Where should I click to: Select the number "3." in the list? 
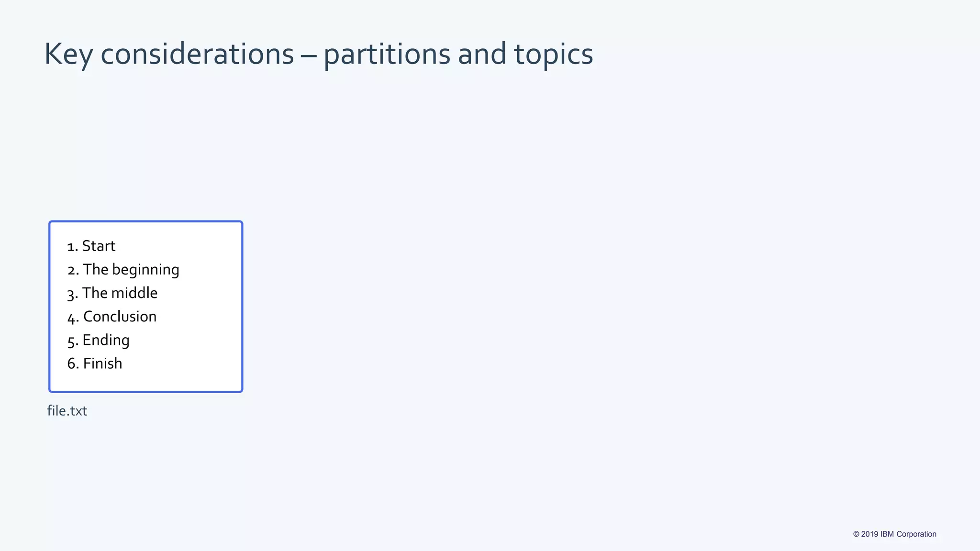tap(73, 294)
